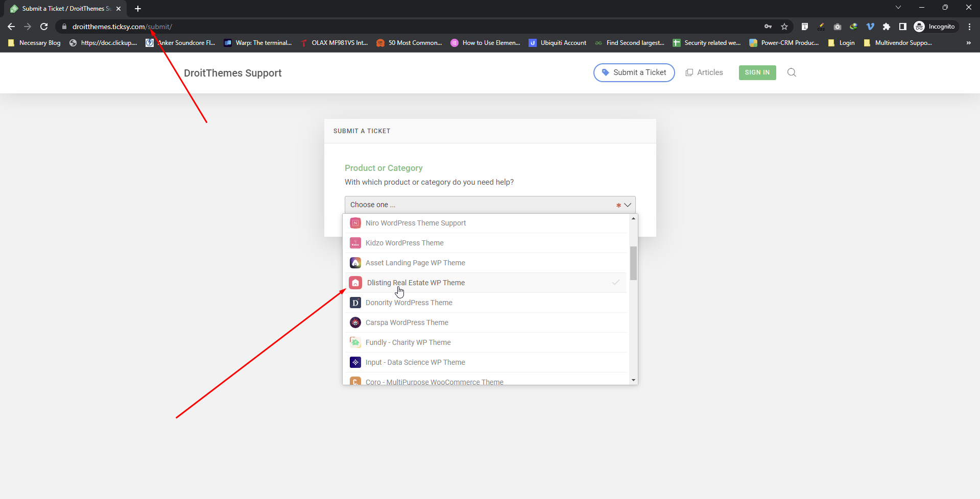Choose Fundly - Charity WP Theme
Image resolution: width=980 pixels, height=499 pixels.
pyautogui.click(x=486, y=342)
